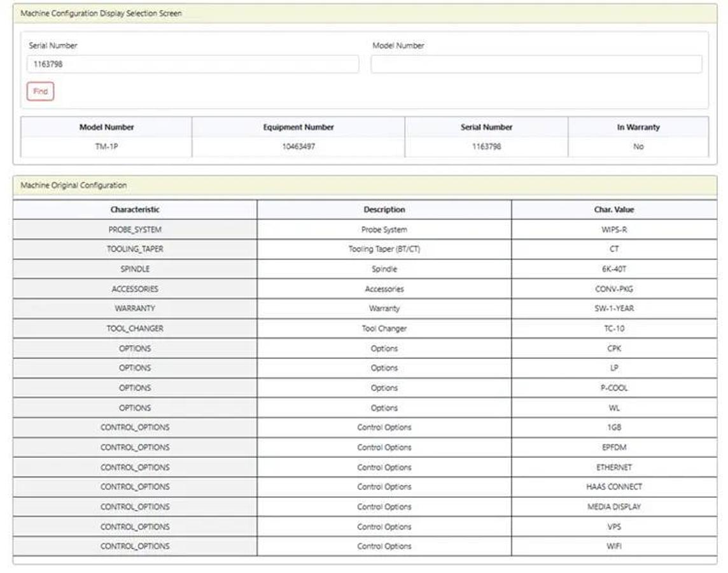This screenshot has width=728, height=573.
Task: Focus the Serial Number input field
Action: tap(193, 64)
